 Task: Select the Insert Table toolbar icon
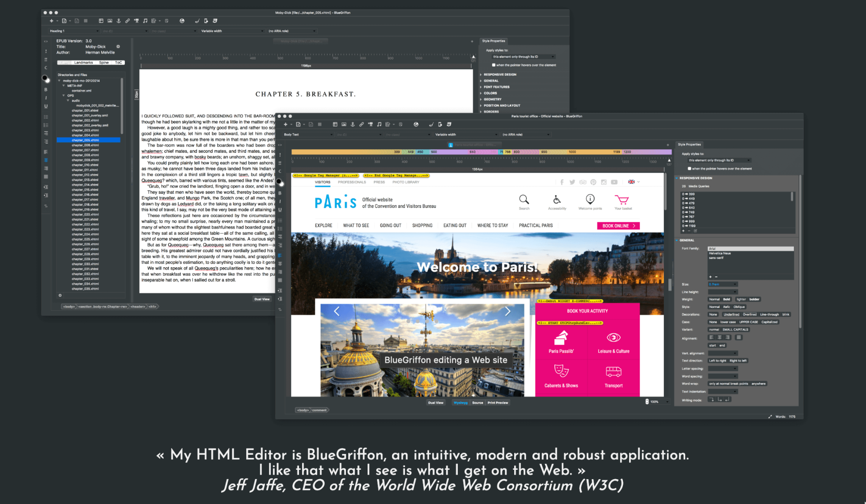335,124
